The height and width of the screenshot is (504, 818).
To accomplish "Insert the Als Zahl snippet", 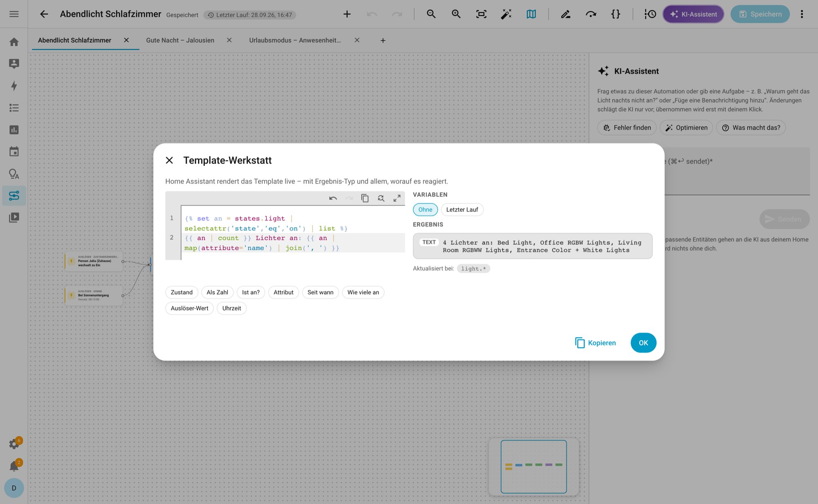I will 217,292.
